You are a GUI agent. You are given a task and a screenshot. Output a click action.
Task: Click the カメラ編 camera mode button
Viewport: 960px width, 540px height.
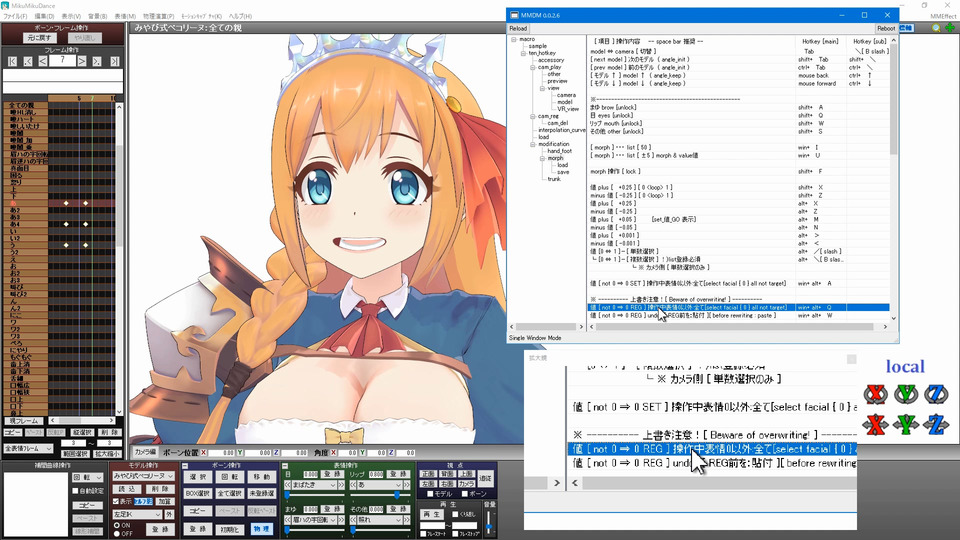145,452
